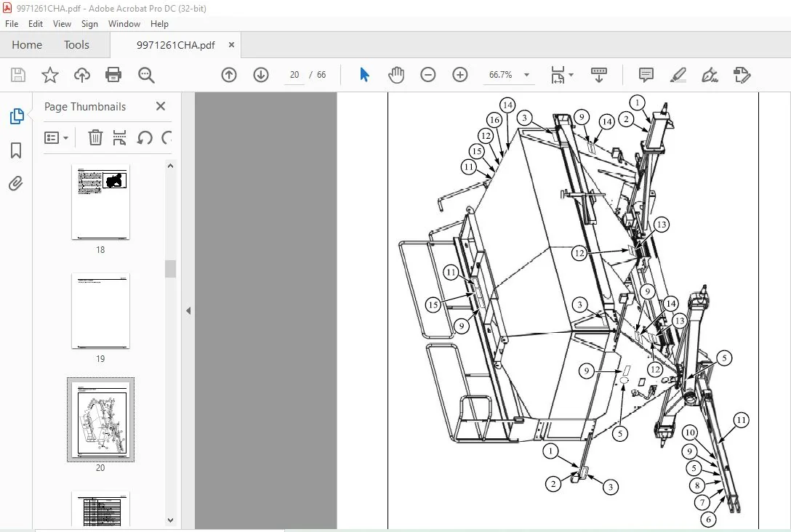The height and width of the screenshot is (532, 791).
Task: Rotate page clockwise icon
Action: (x=166, y=137)
